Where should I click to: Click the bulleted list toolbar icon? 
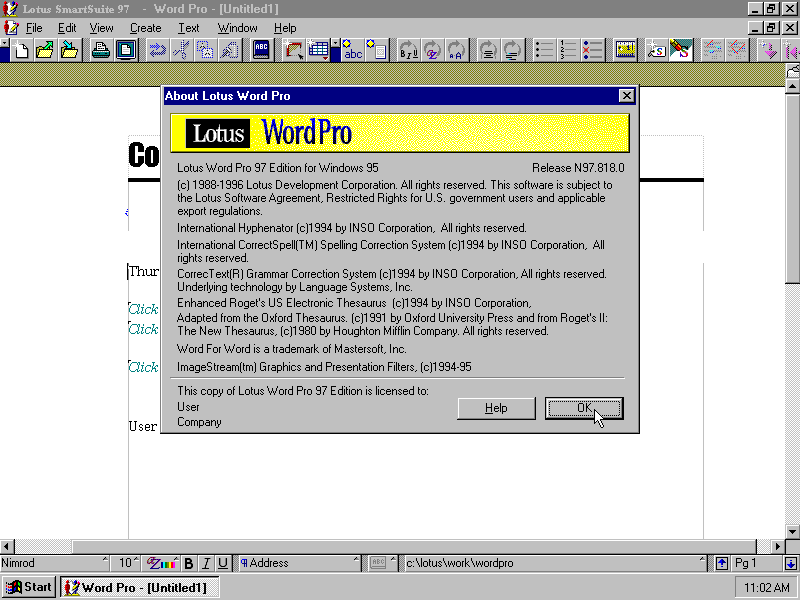pyautogui.click(x=545, y=50)
